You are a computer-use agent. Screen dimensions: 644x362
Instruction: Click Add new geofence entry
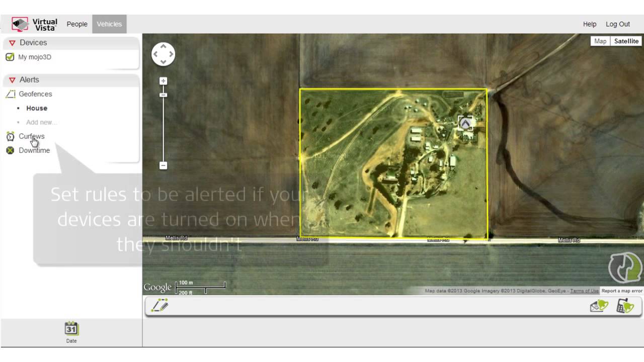pyautogui.click(x=41, y=122)
